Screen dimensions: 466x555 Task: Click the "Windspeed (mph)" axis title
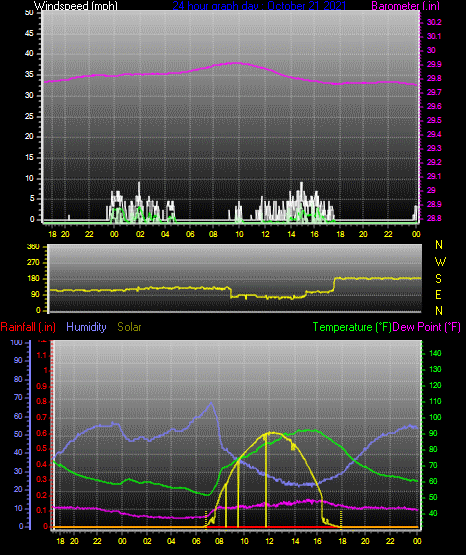click(x=75, y=6)
